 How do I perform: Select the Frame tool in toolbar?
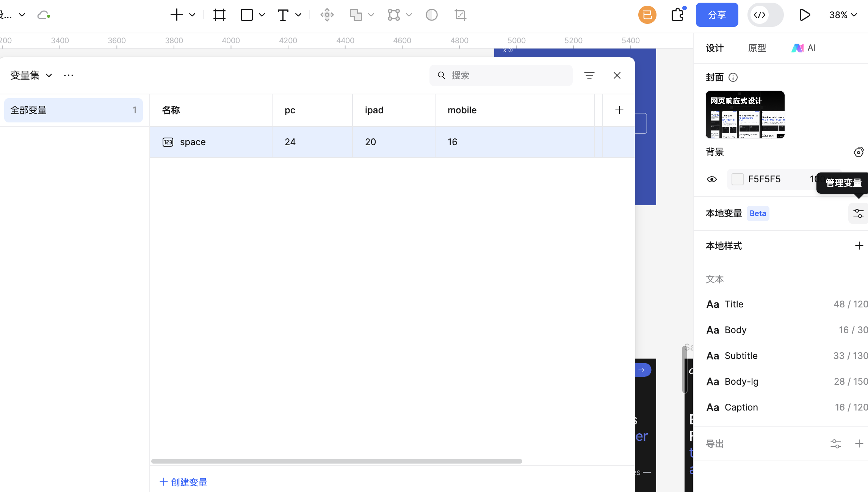pos(219,15)
